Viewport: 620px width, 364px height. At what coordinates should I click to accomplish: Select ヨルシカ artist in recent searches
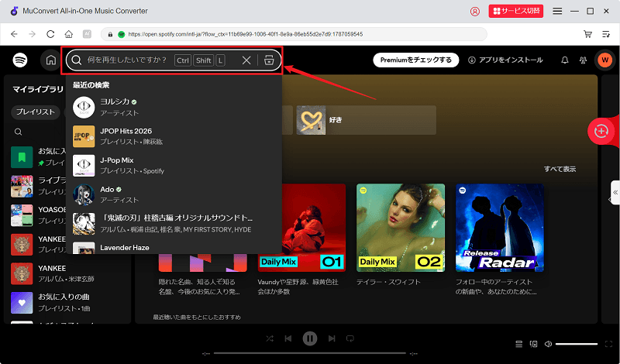click(174, 107)
